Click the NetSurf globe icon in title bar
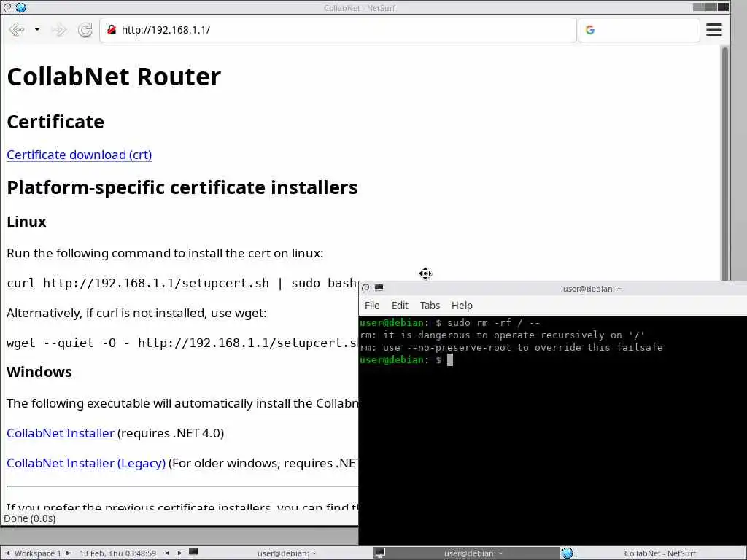The height and width of the screenshot is (560, 747). tap(20, 7)
